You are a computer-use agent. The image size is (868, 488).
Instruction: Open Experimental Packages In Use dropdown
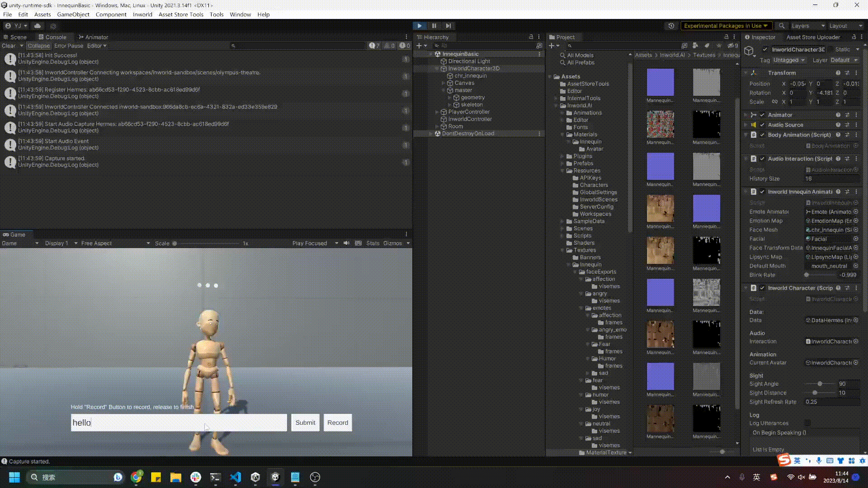coord(726,26)
